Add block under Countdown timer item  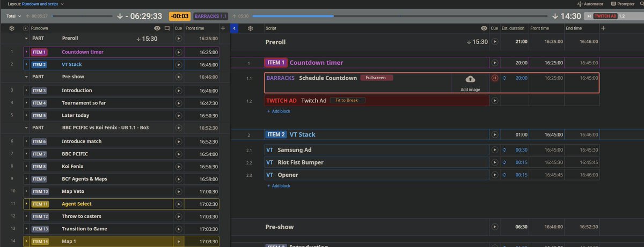(278, 111)
